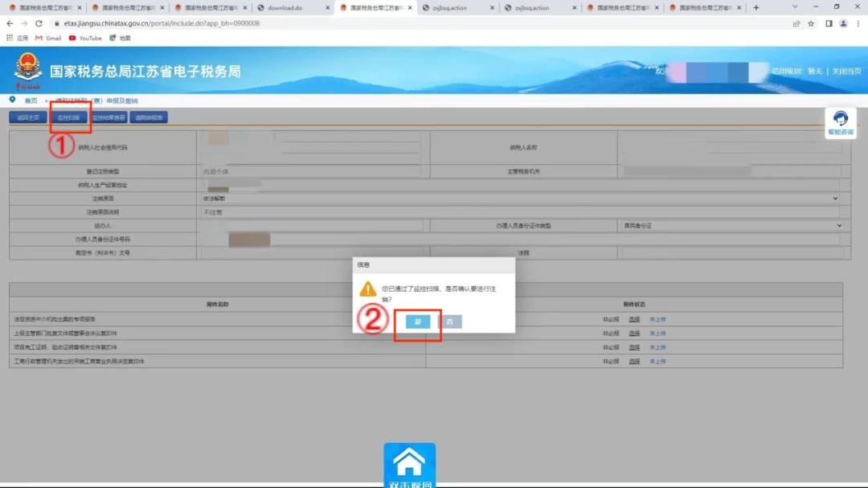Click inside the browser address bar
The width and height of the screenshot is (868, 488).
click(x=241, y=25)
